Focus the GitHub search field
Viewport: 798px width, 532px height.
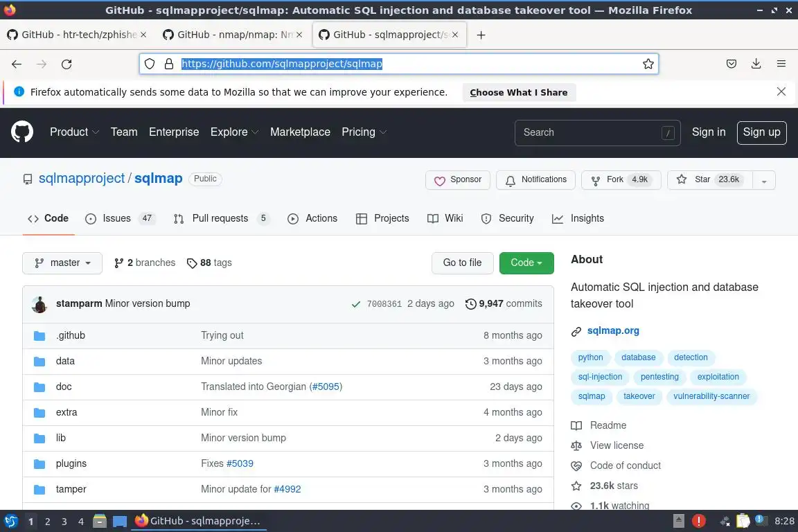pos(597,133)
